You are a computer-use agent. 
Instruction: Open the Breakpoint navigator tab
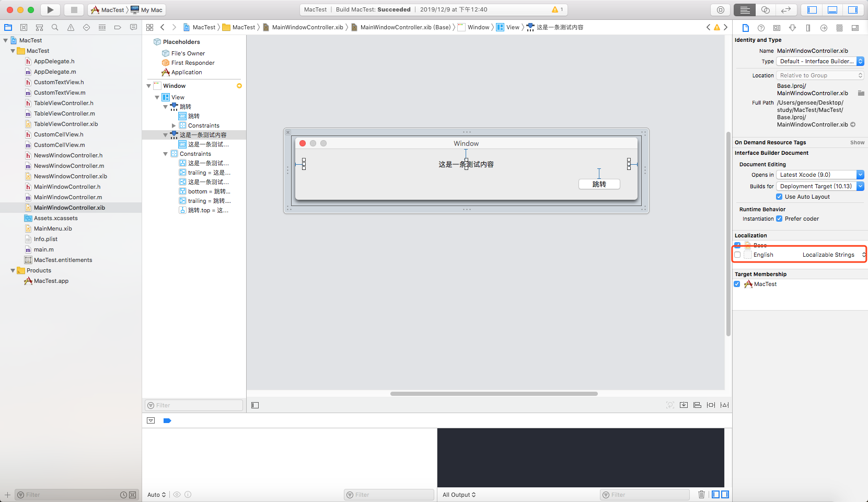(118, 27)
